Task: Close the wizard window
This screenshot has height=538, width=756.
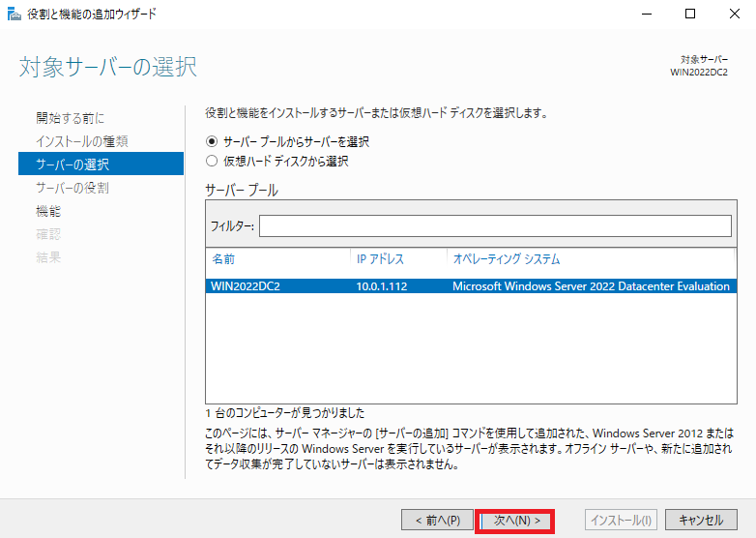Action: point(735,14)
